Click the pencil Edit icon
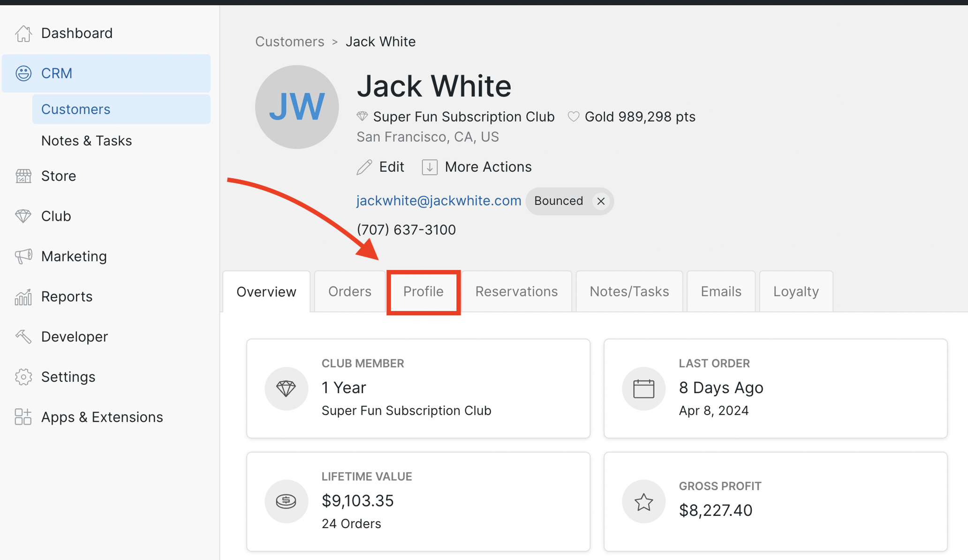 click(364, 167)
